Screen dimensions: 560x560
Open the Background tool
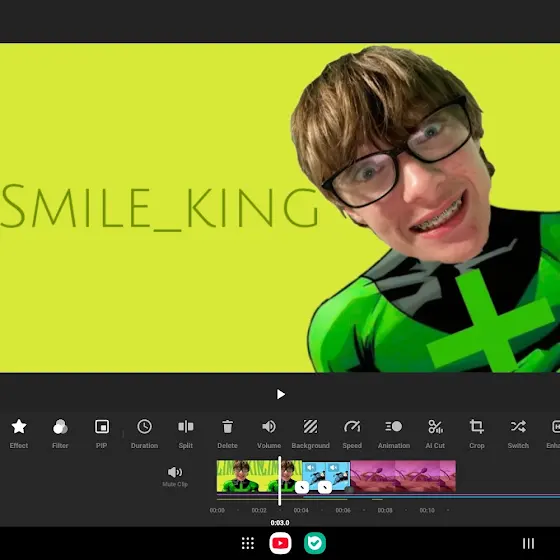pyautogui.click(x=310, y=433)
